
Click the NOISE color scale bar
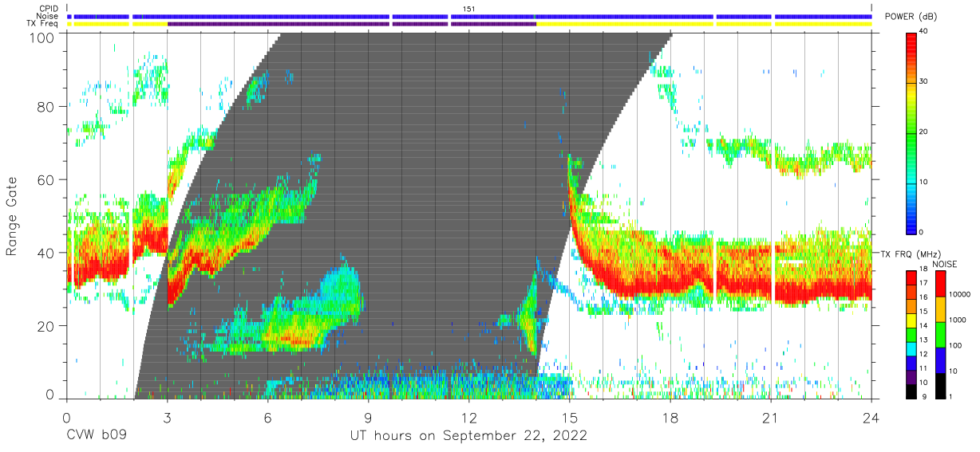pyautogui.click(x=941, y=335)
